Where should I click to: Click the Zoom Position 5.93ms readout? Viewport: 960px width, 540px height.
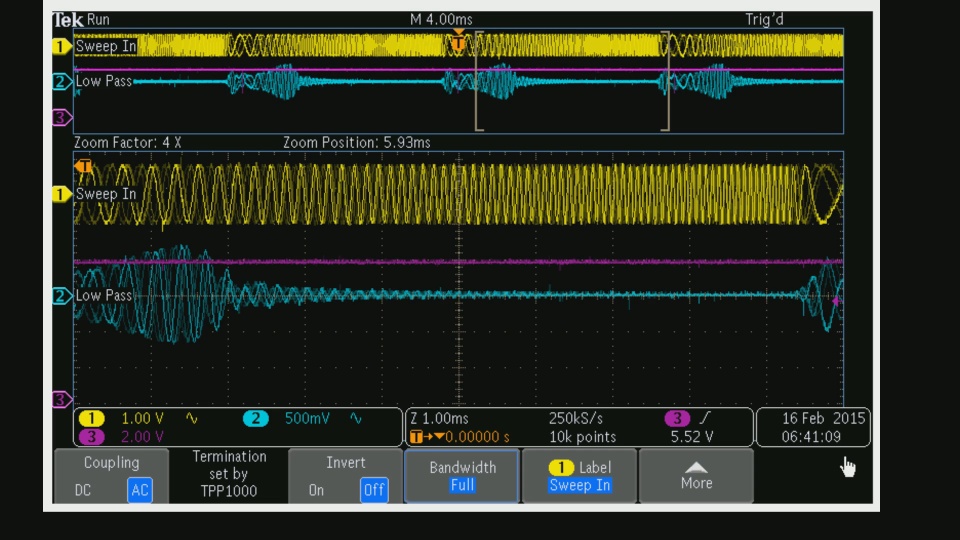tap(356, 143)
